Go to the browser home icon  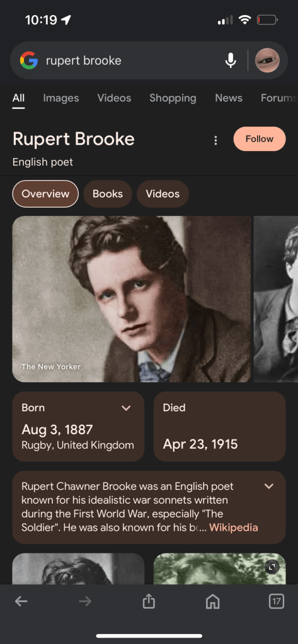[x=212, y=602]
